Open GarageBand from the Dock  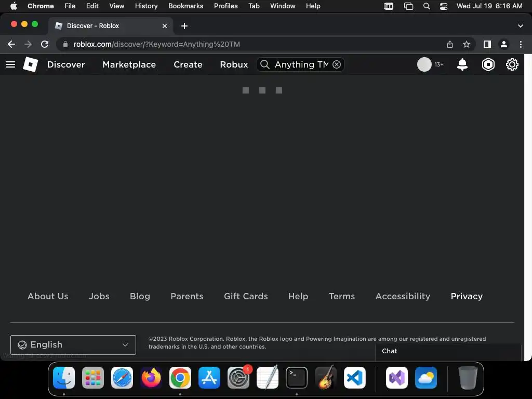326,378
